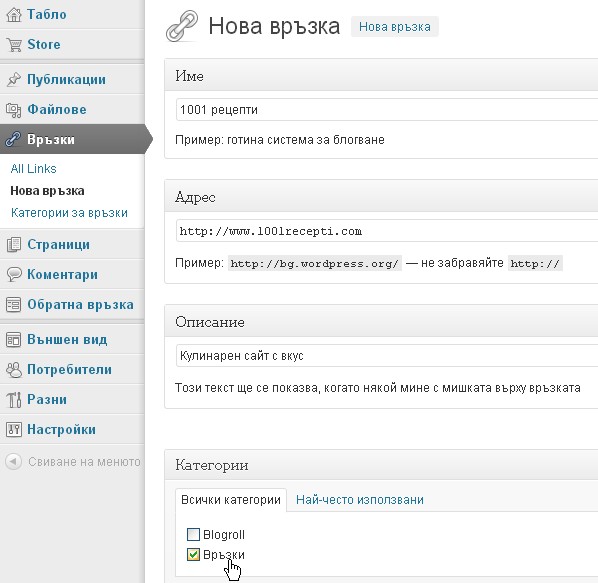Screen dimensions: 598x583
Task: Check the Blogroll category checkbox
Action: point(193,535)
